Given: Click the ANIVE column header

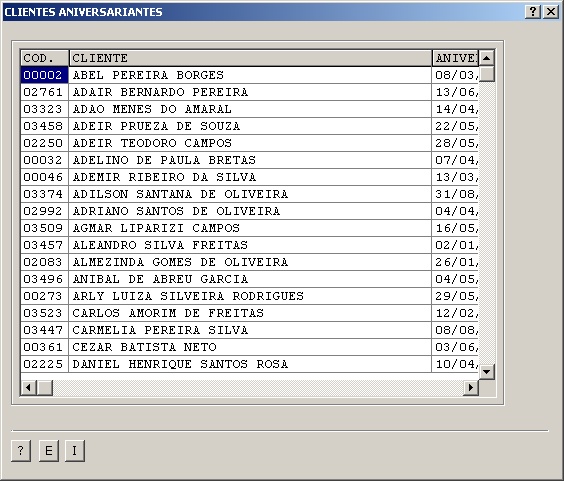Looking at the screenshot, I should 455,58.
